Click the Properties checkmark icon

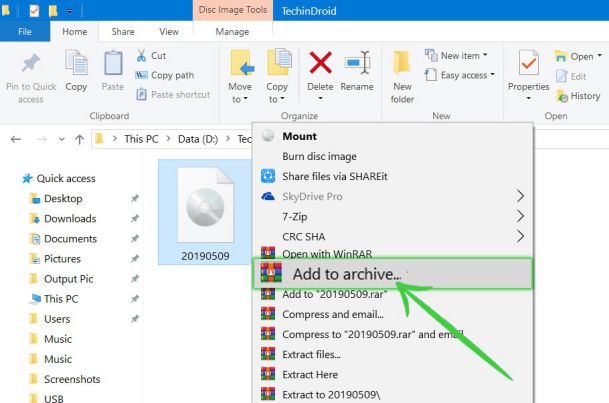[x=528, y=62]
